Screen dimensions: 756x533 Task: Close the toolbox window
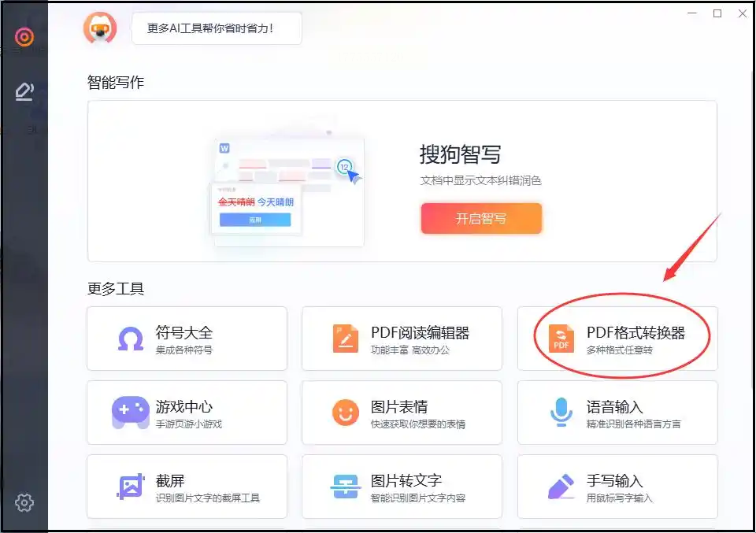743,13
